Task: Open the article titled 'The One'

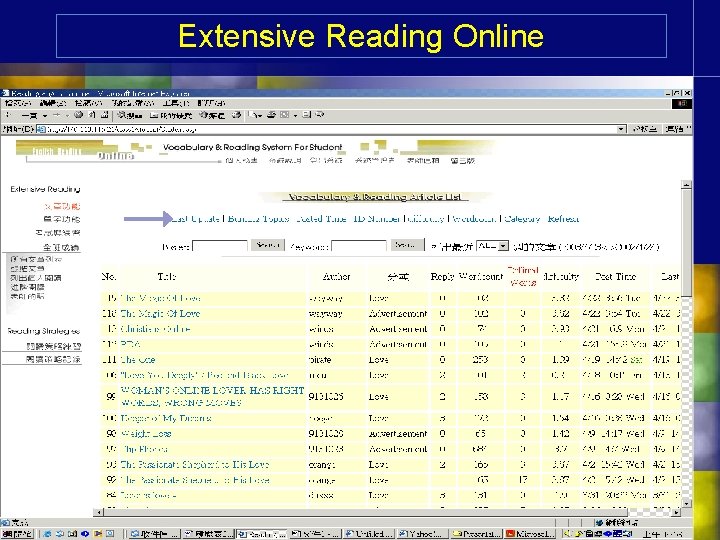Action: (138, 360)
